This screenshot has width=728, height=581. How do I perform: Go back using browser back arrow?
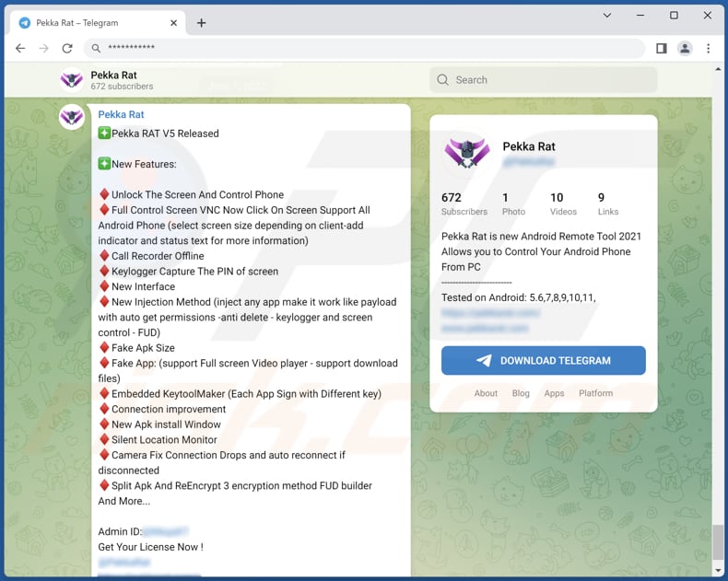point(20,48)
